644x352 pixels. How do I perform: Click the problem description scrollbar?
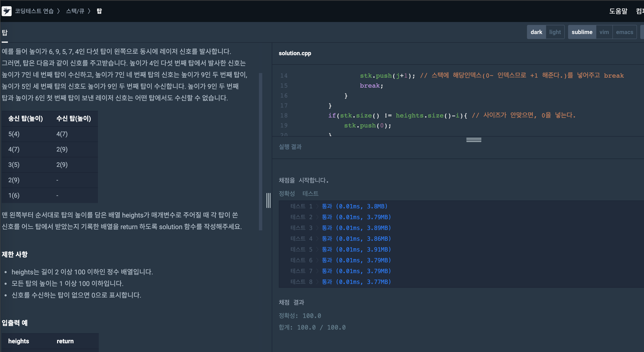[261, 152]
